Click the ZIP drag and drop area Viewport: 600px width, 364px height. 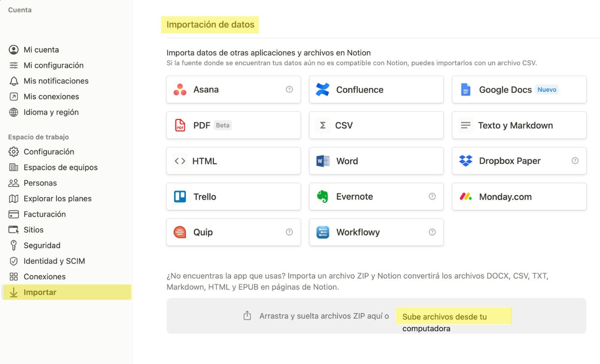coord(376,316)
